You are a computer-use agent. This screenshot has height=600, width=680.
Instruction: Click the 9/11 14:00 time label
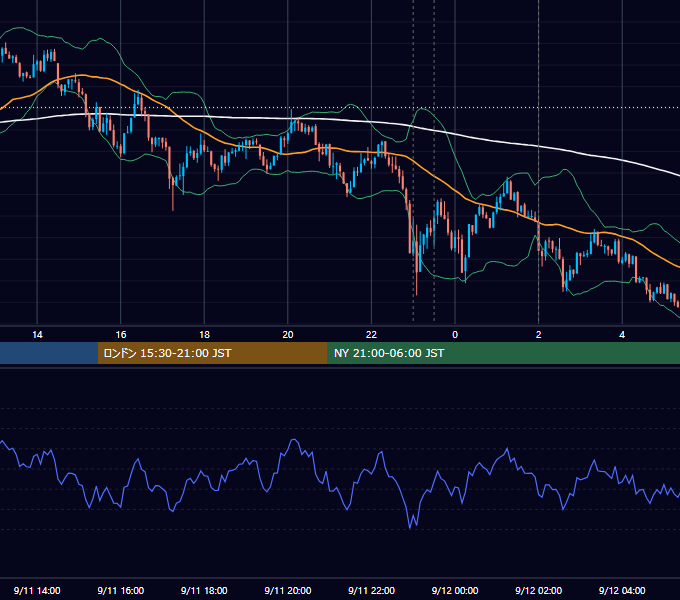tap(37, 590)
